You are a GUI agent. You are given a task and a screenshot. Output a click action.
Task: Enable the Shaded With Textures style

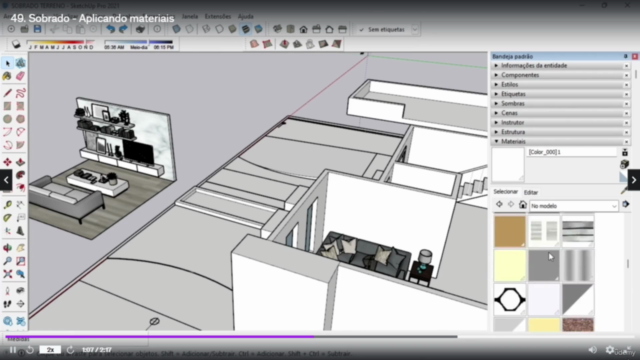pos(245,29)
